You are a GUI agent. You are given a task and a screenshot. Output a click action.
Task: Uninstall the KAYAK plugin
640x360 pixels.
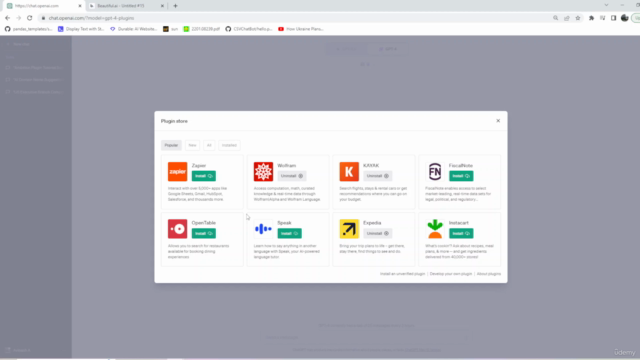pos(378,176)
